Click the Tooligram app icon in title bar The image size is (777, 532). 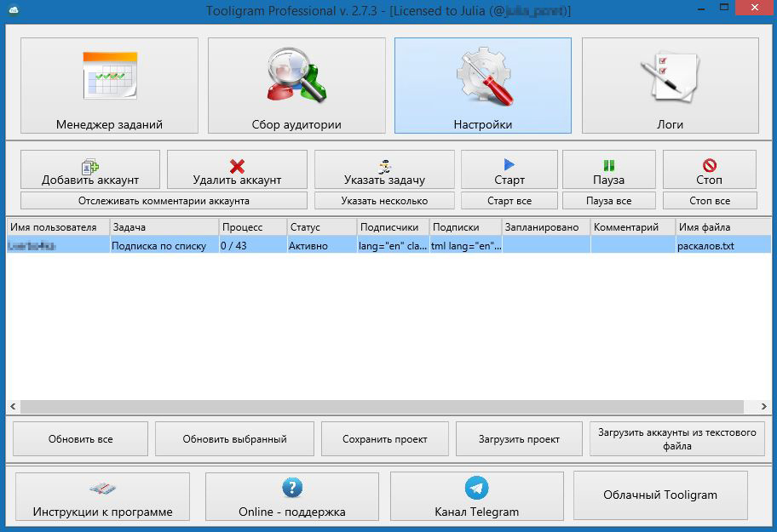pos(14,10)
